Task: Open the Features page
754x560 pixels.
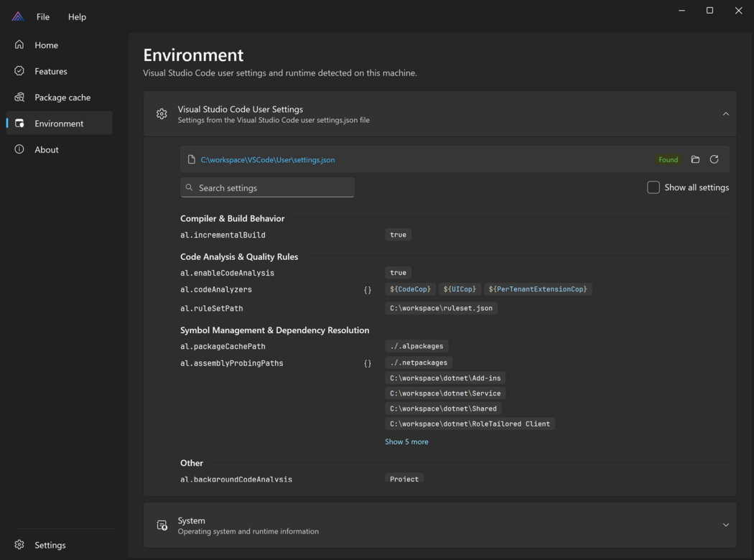Action: pyautogui.click(x=59, y=71)
